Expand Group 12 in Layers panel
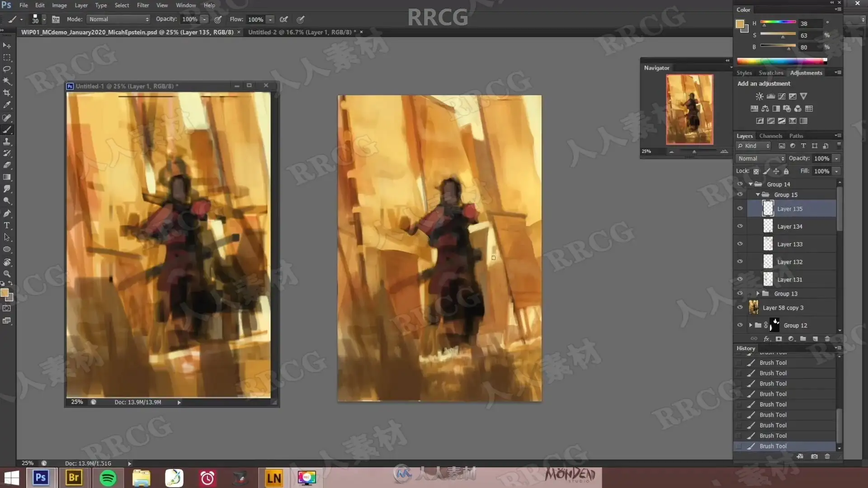Viewport: 868px width, 488px height. click(750, 325)
